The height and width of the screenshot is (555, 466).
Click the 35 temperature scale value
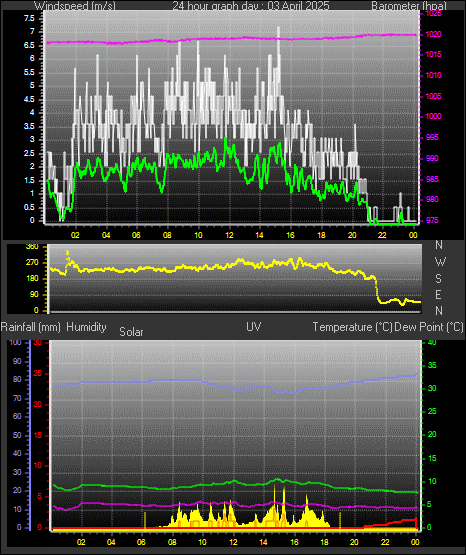[432, 365]
